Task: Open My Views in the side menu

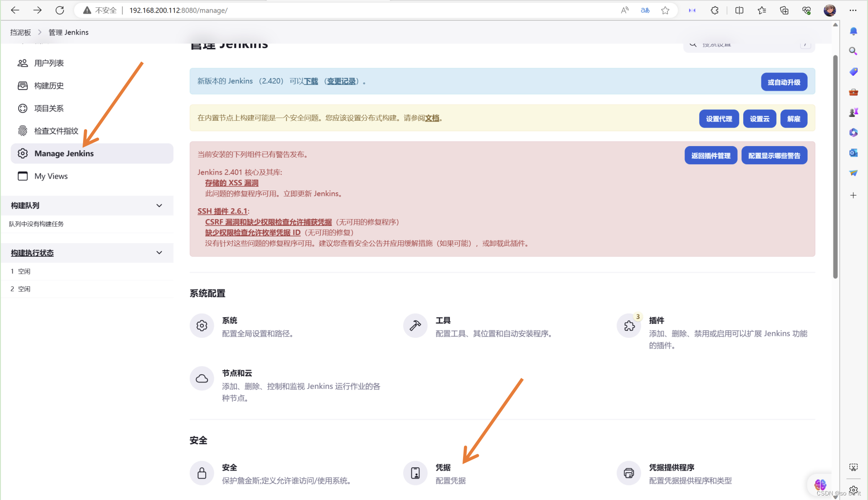Action: tap(92, 176)
